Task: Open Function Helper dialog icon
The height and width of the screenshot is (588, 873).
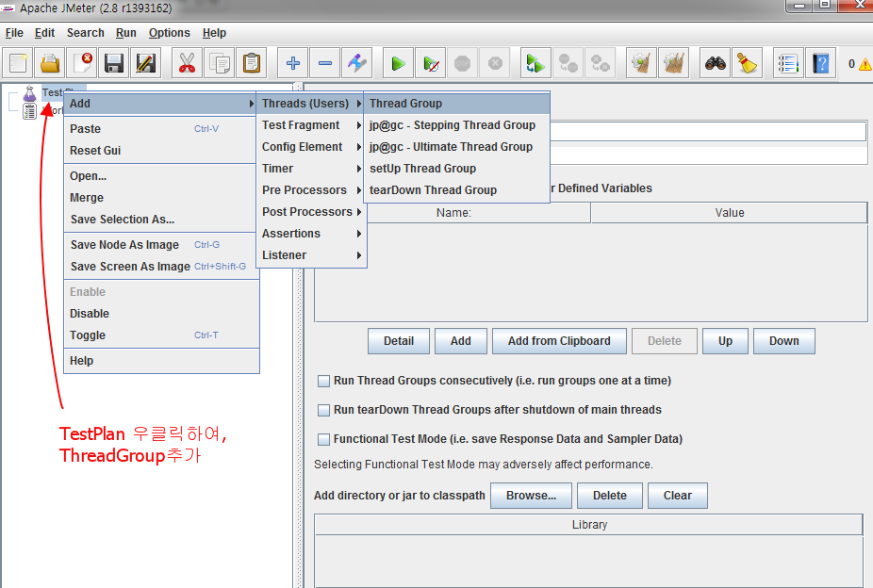Action: coord(788,63)
